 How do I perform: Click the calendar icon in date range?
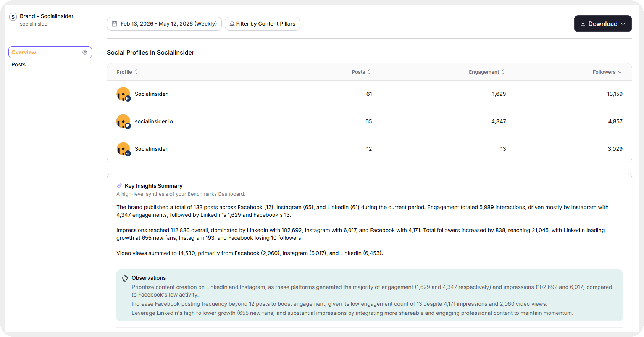115,24
